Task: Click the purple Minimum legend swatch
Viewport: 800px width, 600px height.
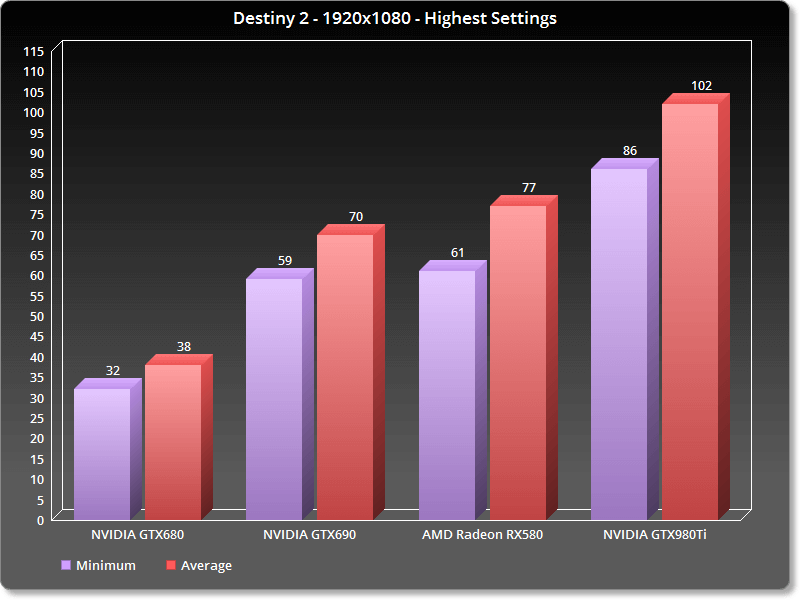Action: [x=66, y=565]
